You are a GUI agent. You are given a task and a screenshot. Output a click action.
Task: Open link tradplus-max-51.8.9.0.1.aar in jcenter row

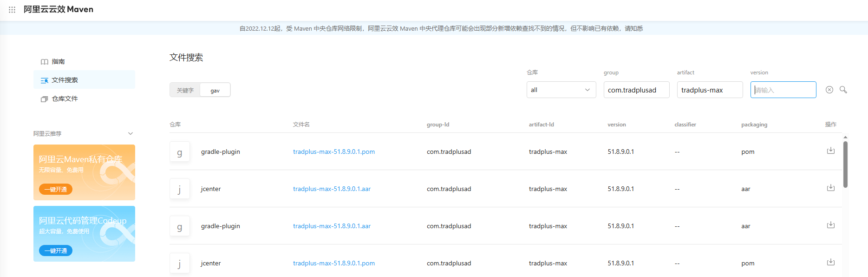coord(332,189)
